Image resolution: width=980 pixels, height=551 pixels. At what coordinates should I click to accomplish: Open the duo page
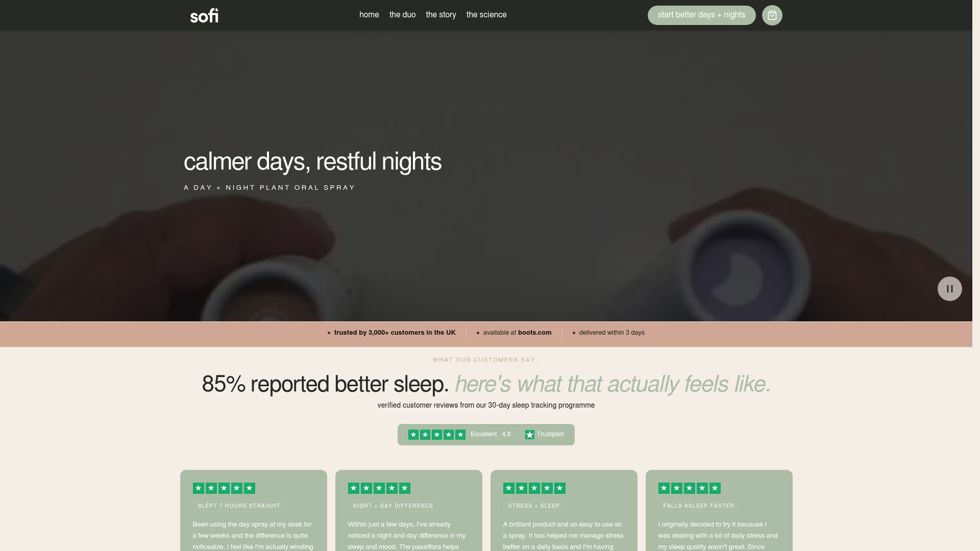pos(402,15)
